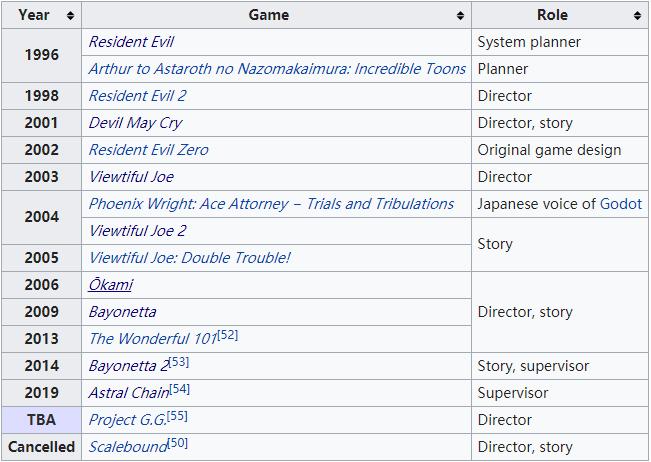Jump to citation 52 reference
Screen dimensions: 651x462
[x=228, y=334]
